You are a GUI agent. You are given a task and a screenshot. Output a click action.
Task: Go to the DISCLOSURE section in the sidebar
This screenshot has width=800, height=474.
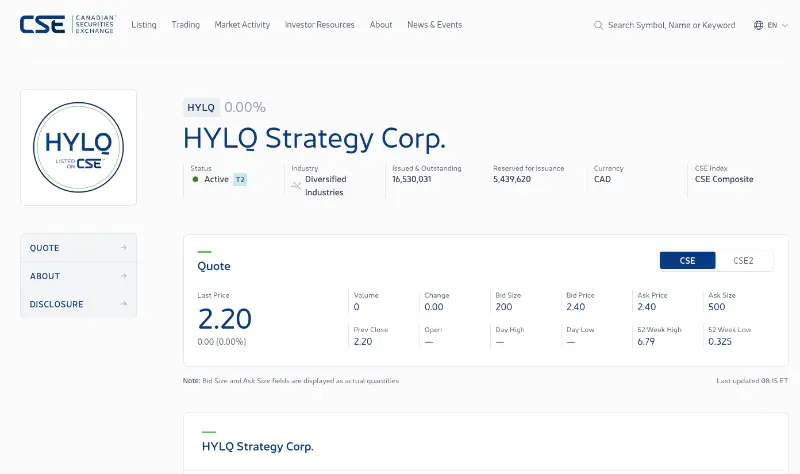click(x=79, y=304)
